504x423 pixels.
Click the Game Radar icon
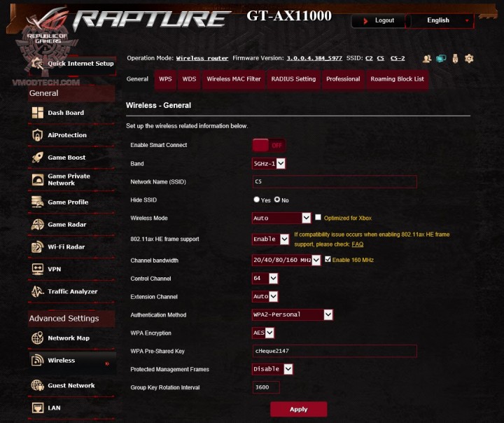click(x=38, y=224)
